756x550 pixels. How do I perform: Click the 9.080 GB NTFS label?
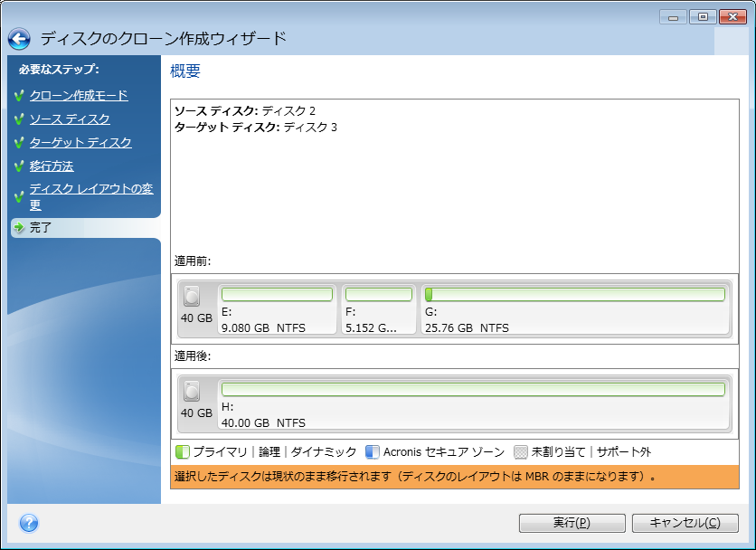(x=263, y=328)
